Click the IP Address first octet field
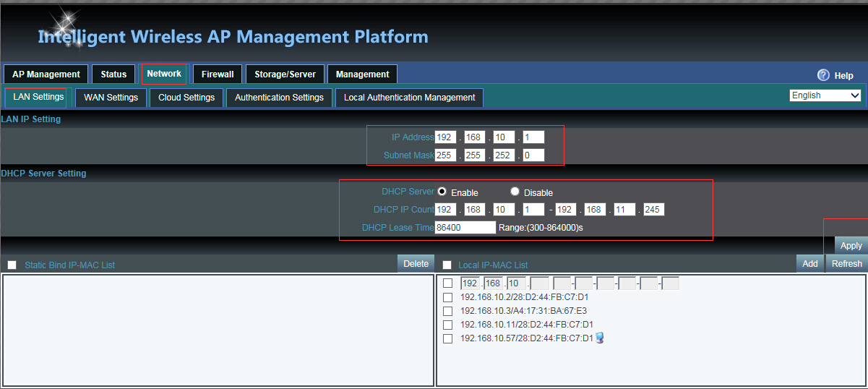This screenshot has height=389, width=868. point(446,137)
